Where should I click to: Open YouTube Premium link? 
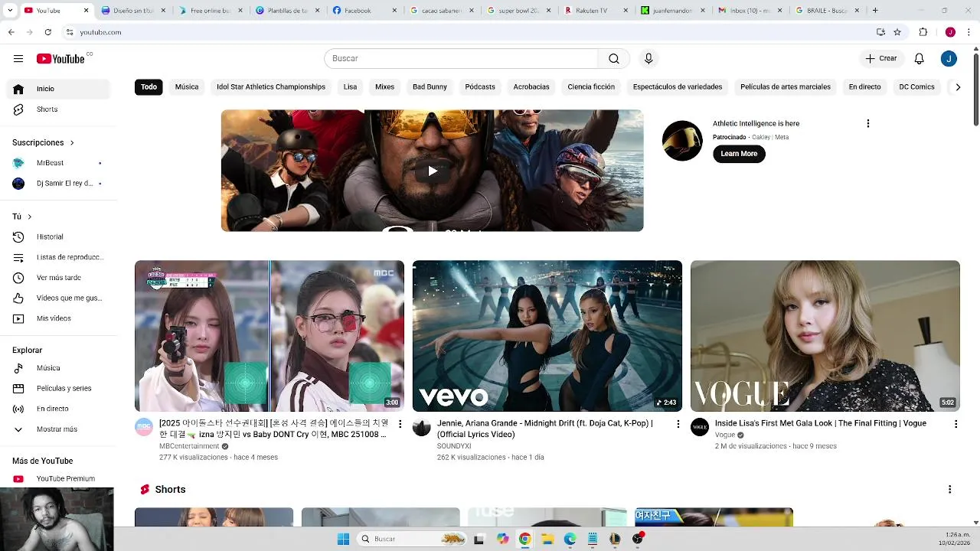coord(58,479)
